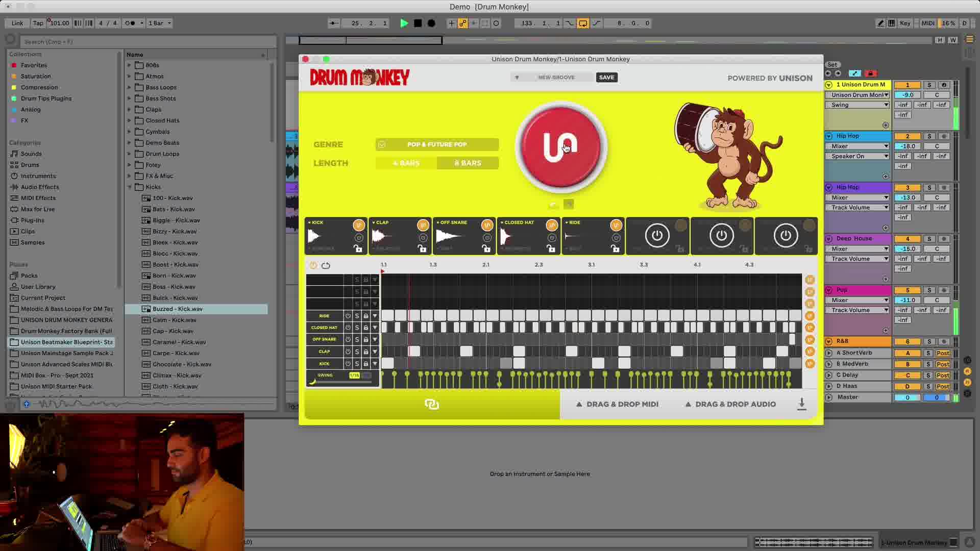The width and height of the screenshot is (980, 551).
Task: Expand the 808s folder in browser
Action: tap(129, 65)
